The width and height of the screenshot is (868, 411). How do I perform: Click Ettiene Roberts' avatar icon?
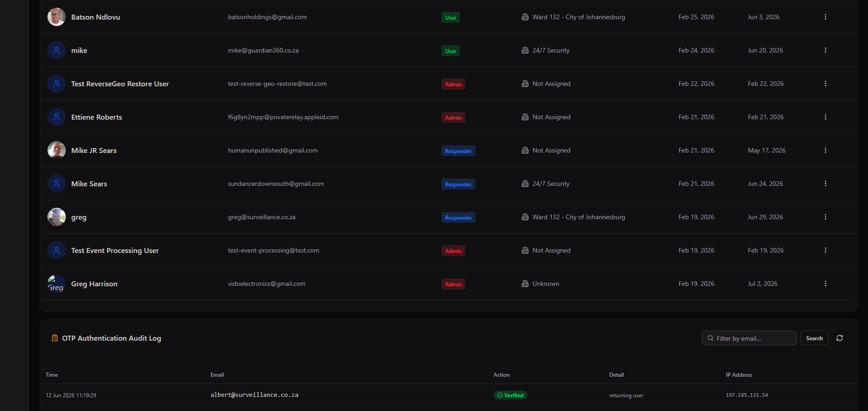(57, 117)
